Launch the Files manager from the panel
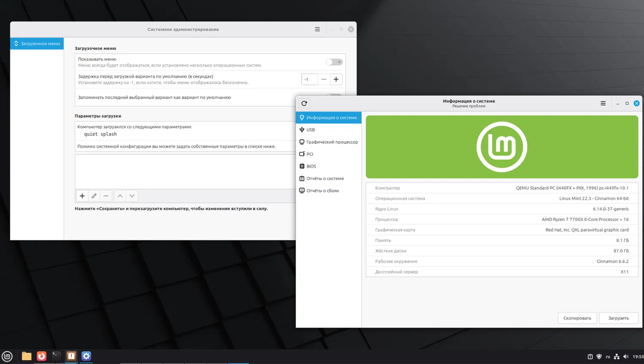Viewport: 644px width, 364px height. [x=27, y=356]
